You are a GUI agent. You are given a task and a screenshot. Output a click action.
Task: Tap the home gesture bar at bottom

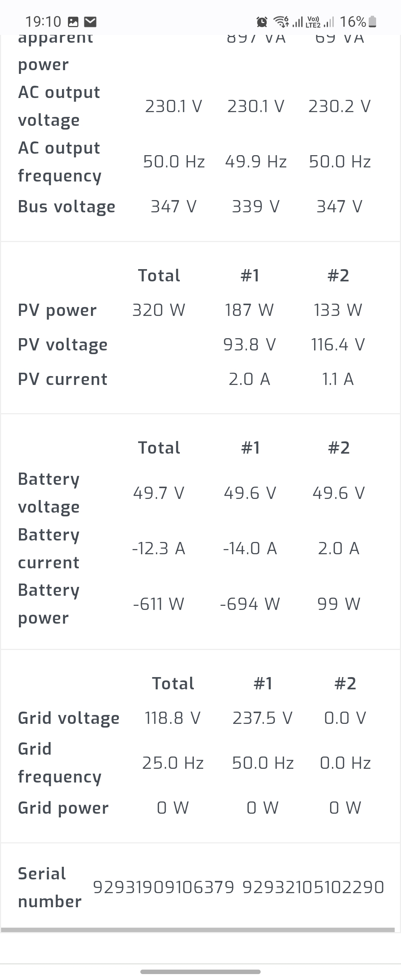(x=200, y=971)
